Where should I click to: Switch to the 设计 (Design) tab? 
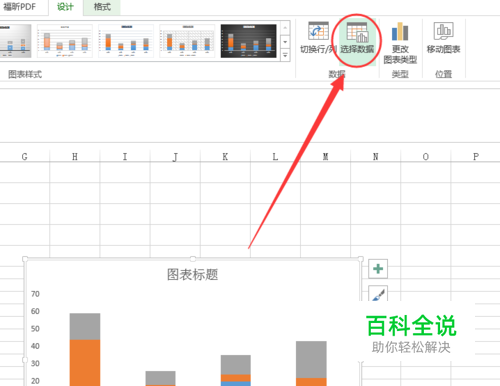(x=65, y=7)
